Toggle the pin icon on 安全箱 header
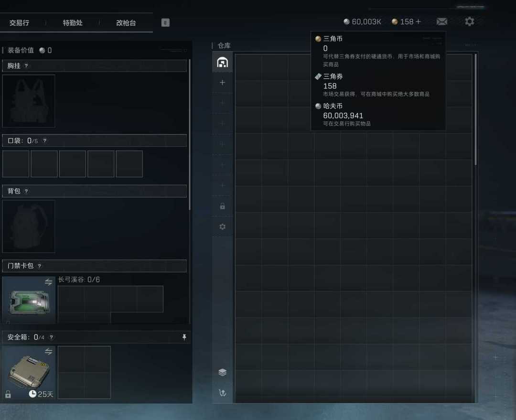The height and width of the screenshot is (420, 516). pyautogui.click(x=184, y=337)
